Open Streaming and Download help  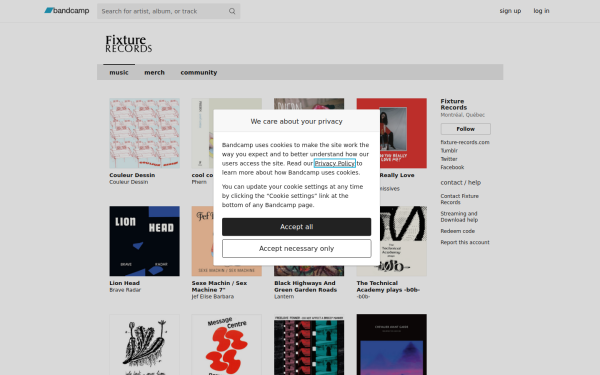459,217
